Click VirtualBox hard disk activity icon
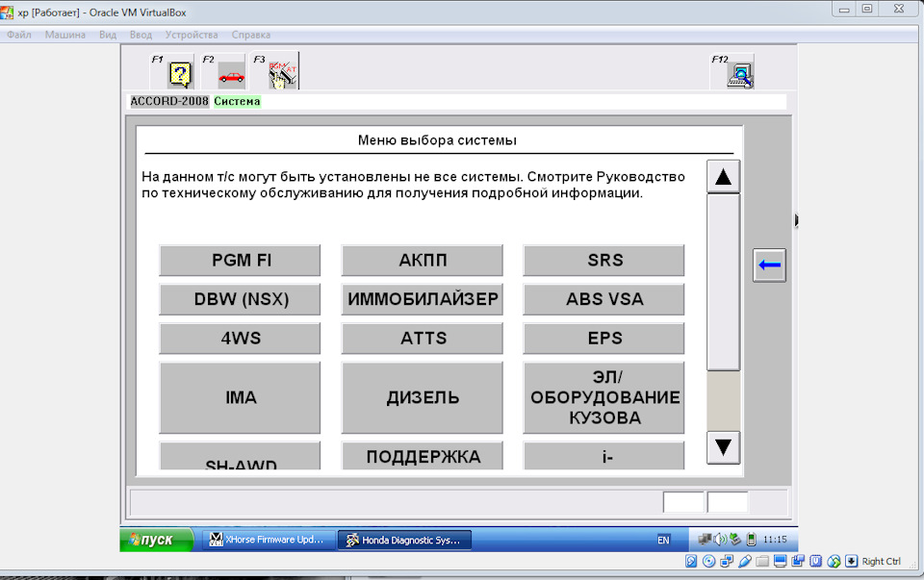This screenshot has height=580, width=924. [x=691, y=561]
